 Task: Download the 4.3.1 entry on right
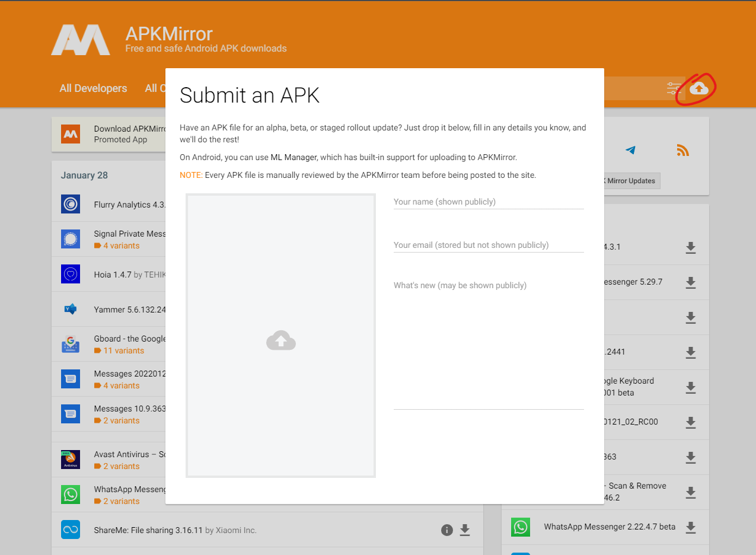pyautogui.click(x=691, y=247)
